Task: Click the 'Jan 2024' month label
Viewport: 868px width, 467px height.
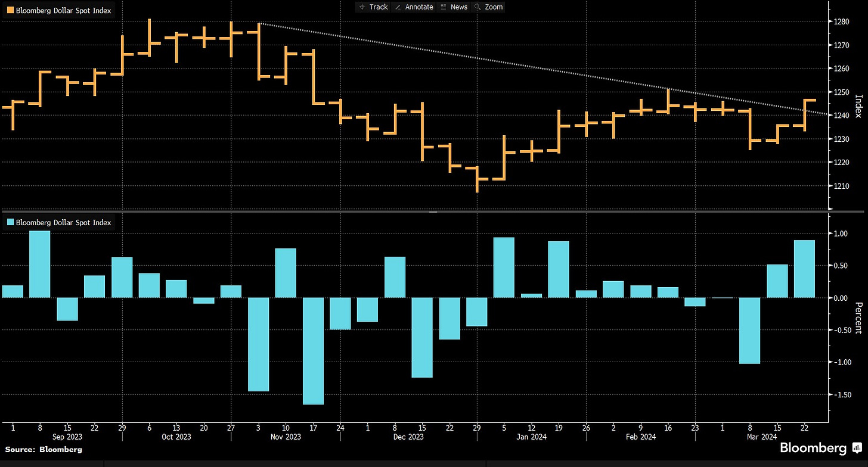Action: tap(532, 437)
